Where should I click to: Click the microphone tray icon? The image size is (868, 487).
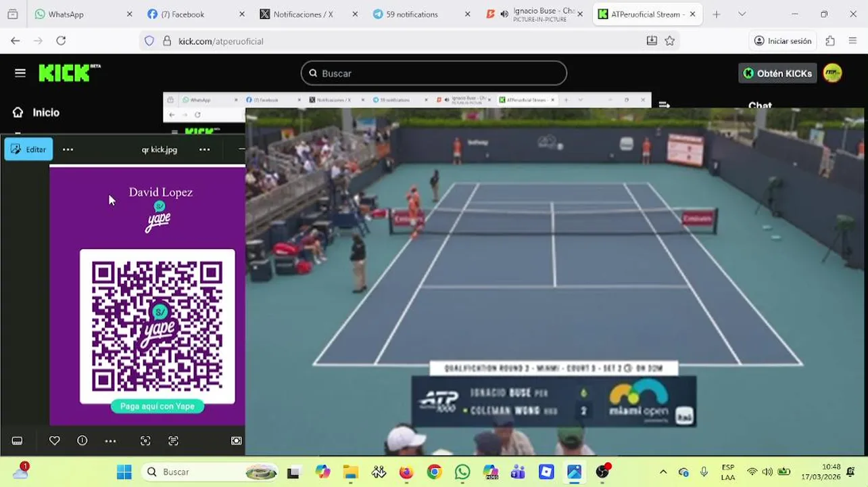point(704,472)
